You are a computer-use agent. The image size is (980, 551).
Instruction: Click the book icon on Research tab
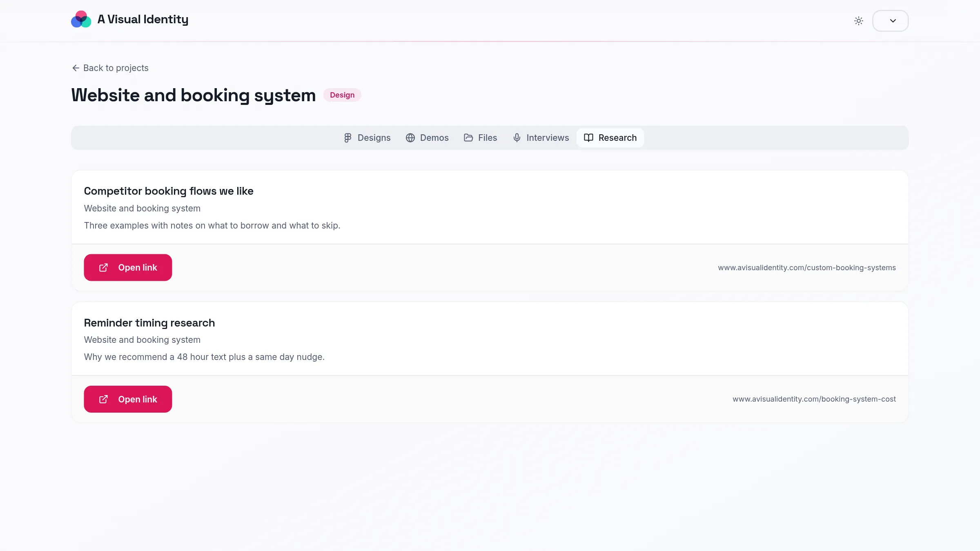[588, 138]
